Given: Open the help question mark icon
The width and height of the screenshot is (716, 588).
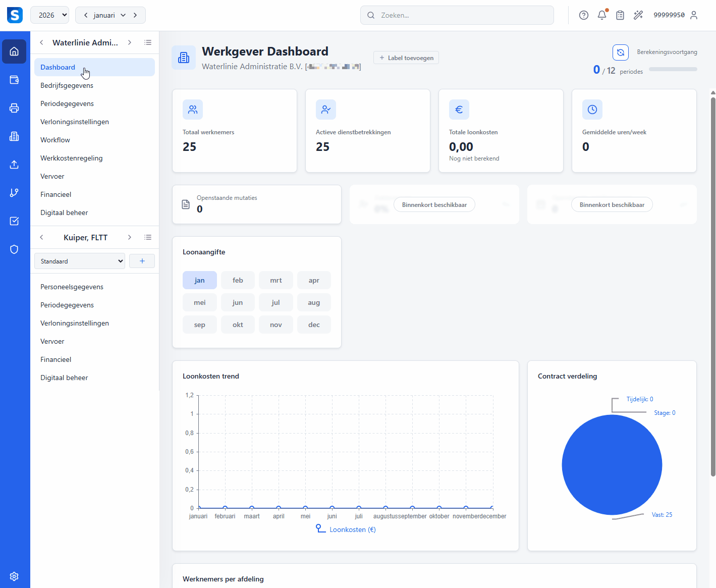Looking at the screenshot, I should (x=584, y=15).
